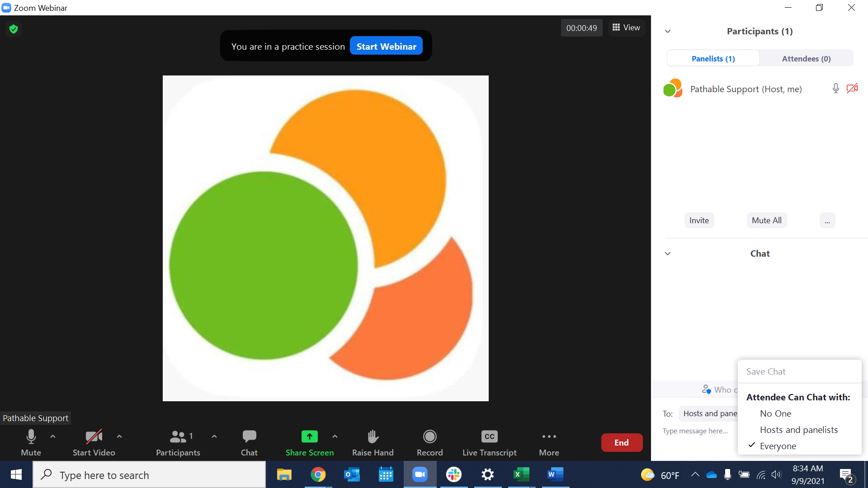The height and width of the screenshot is (488, 868).
Task: Raise hand using the toolbar icon
Action: (x=373, y=436)
